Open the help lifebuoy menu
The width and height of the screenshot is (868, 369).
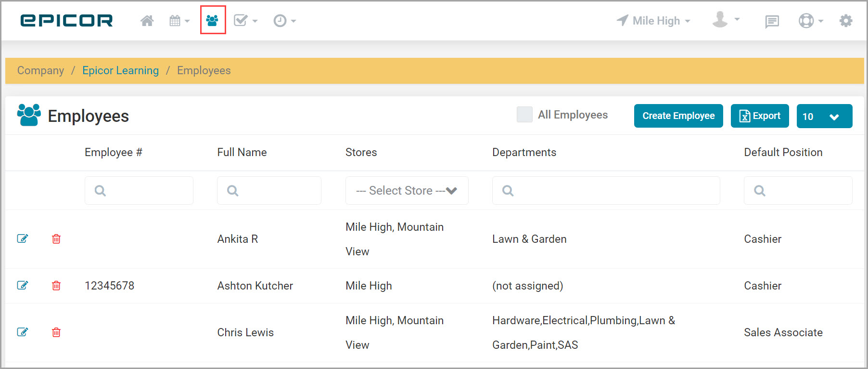point(811,21)
